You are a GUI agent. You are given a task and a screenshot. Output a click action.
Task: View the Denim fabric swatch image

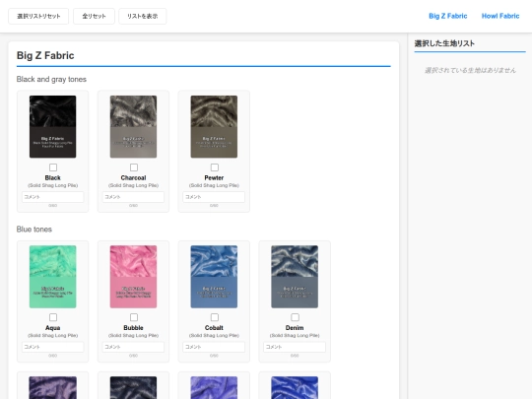(295, 277)
